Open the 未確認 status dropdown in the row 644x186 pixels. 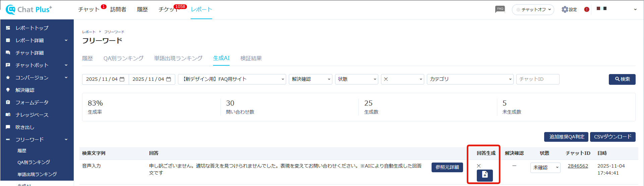pos(545,168)
